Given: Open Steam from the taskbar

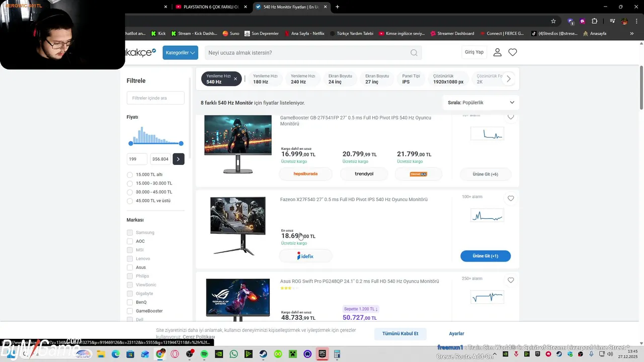Looking at the screenshot, I should [x=263, y=354].
